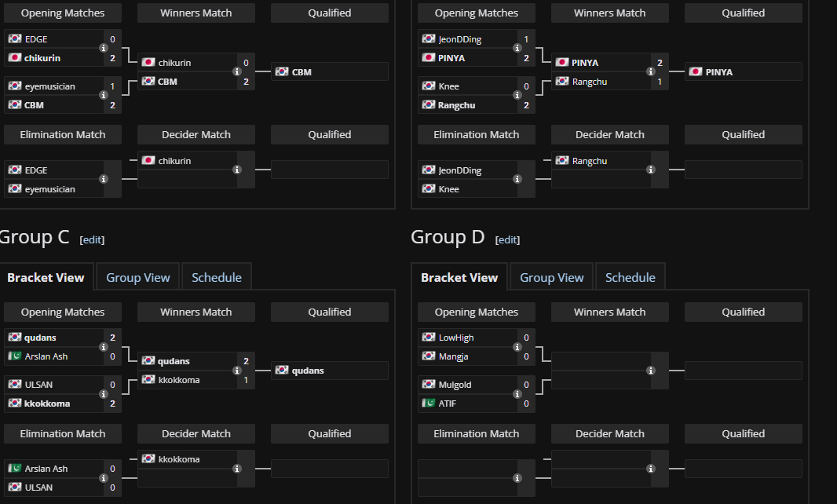View info for LowHigh vs Mangja match

[517, 347]
